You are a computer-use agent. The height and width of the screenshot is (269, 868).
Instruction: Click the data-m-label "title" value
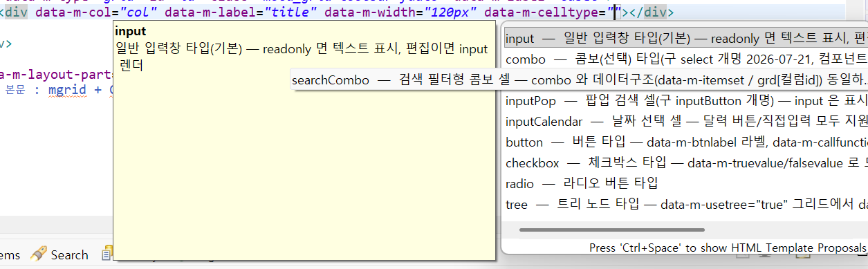pos(293,12)
